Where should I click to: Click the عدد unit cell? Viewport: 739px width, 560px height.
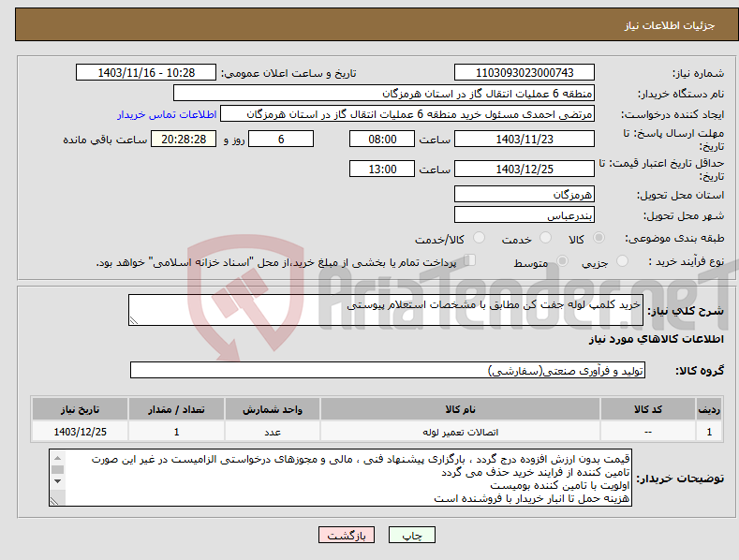pyautogui.click(x=273, y=432)
